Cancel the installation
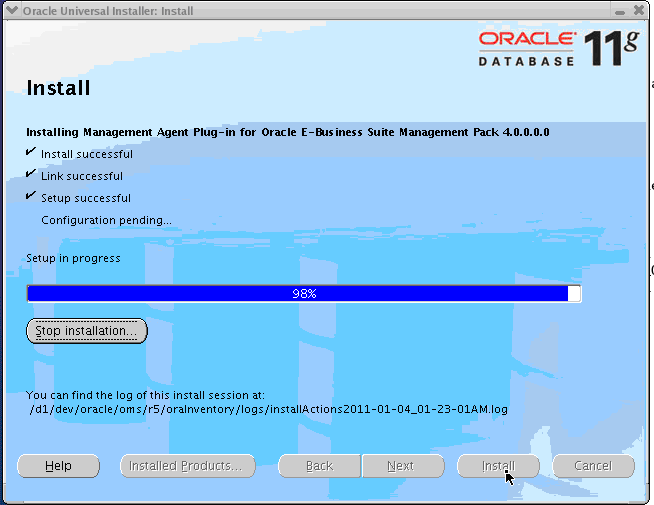 [594, 466]
